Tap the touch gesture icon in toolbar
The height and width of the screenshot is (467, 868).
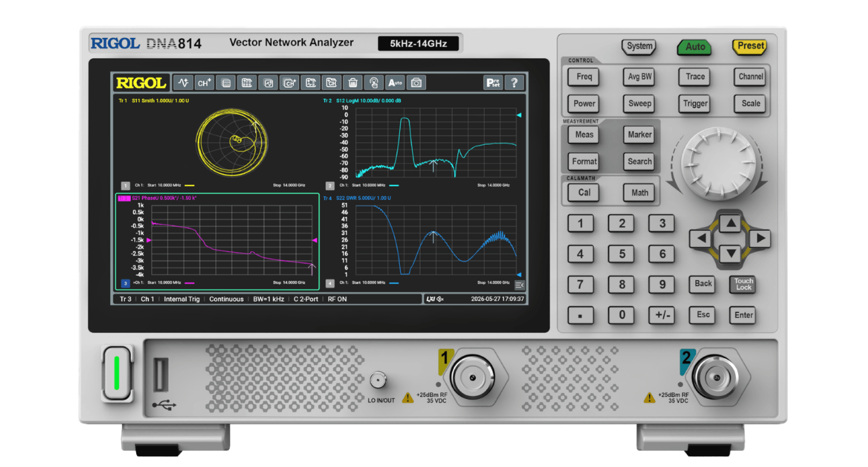(374, 83)
